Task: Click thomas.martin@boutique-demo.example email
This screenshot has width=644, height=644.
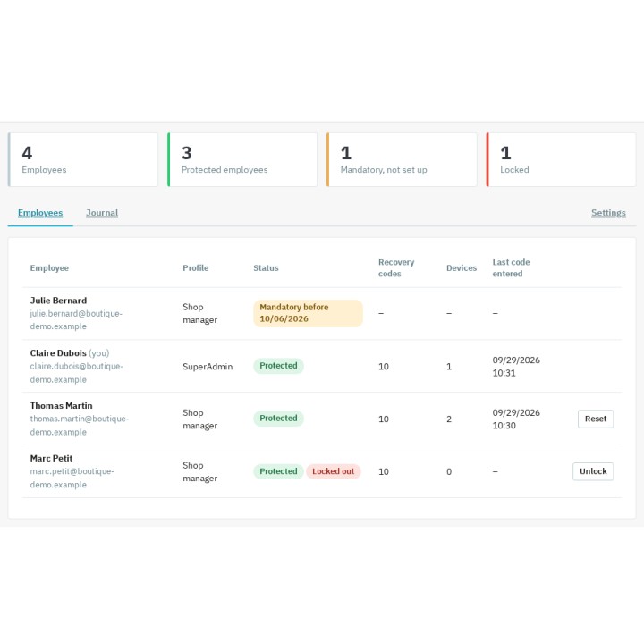Action: [x=80, y=426]
